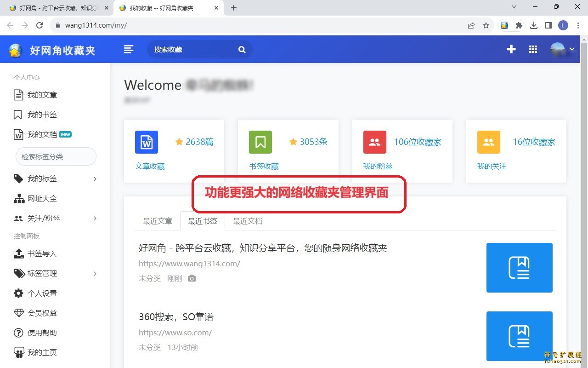Open the 我的粉丝 link
588x368 pixels.
tap(378, 166)
